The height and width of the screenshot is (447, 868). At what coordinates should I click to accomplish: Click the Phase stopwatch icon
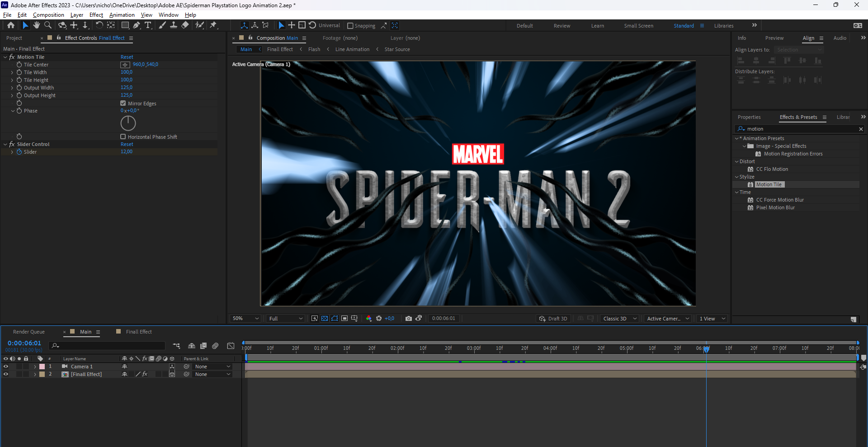pos(19,111)
